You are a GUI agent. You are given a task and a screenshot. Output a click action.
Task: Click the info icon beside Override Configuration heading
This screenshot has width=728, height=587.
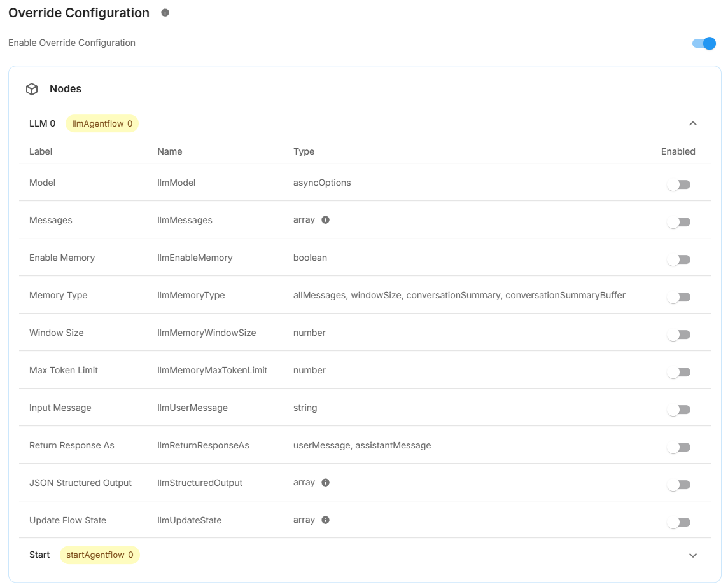coord(165,13)
